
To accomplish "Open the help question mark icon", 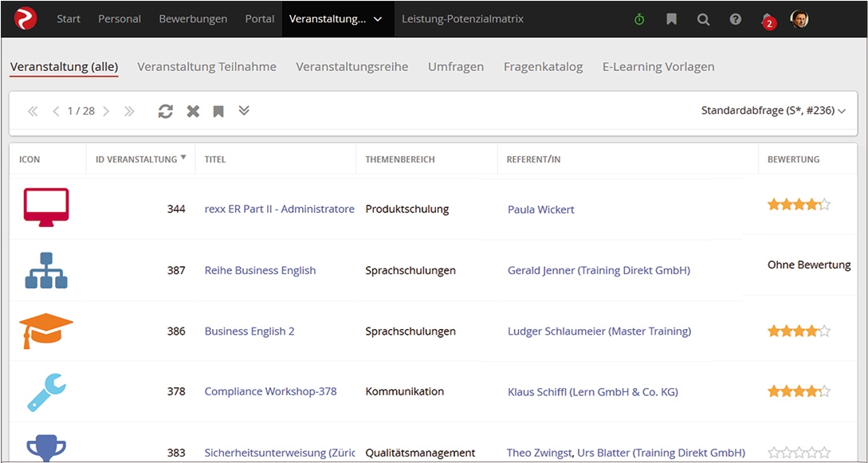I will pos(735,19).
